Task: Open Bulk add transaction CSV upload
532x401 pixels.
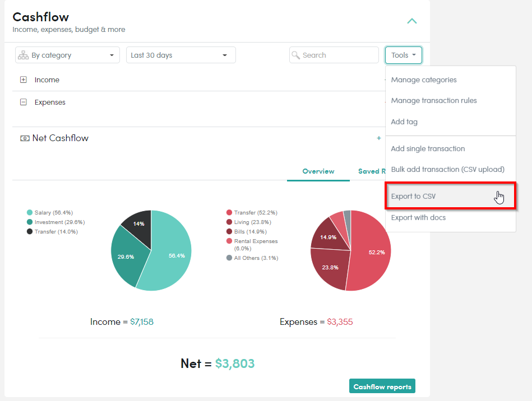Action: tap(447, 170)
